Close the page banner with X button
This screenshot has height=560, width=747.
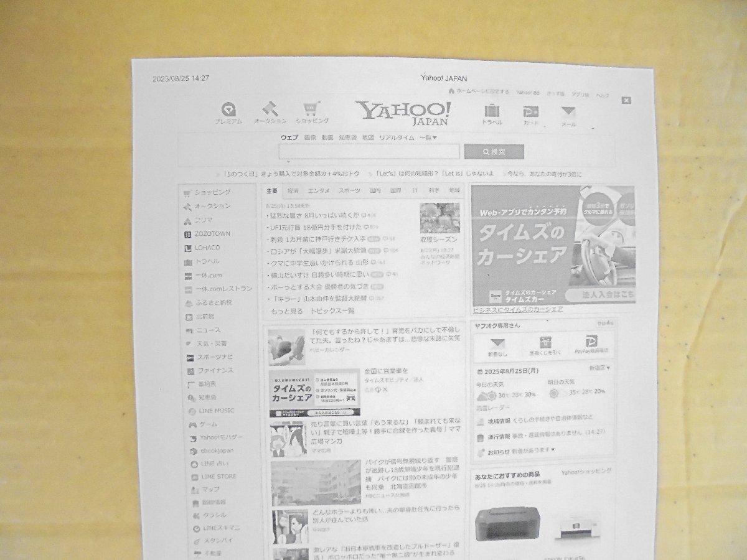[x=626, y=100]
